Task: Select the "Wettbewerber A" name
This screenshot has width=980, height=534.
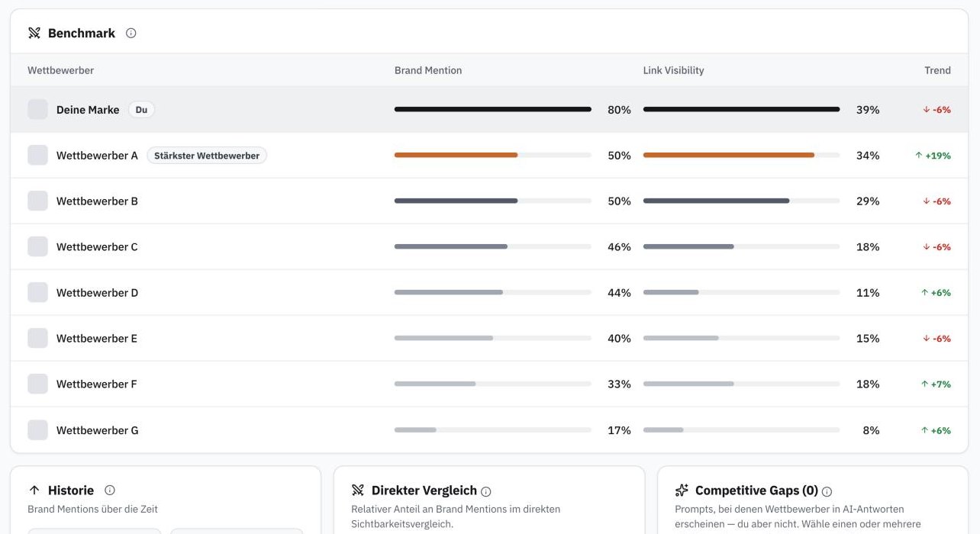Action: point(97,156)
